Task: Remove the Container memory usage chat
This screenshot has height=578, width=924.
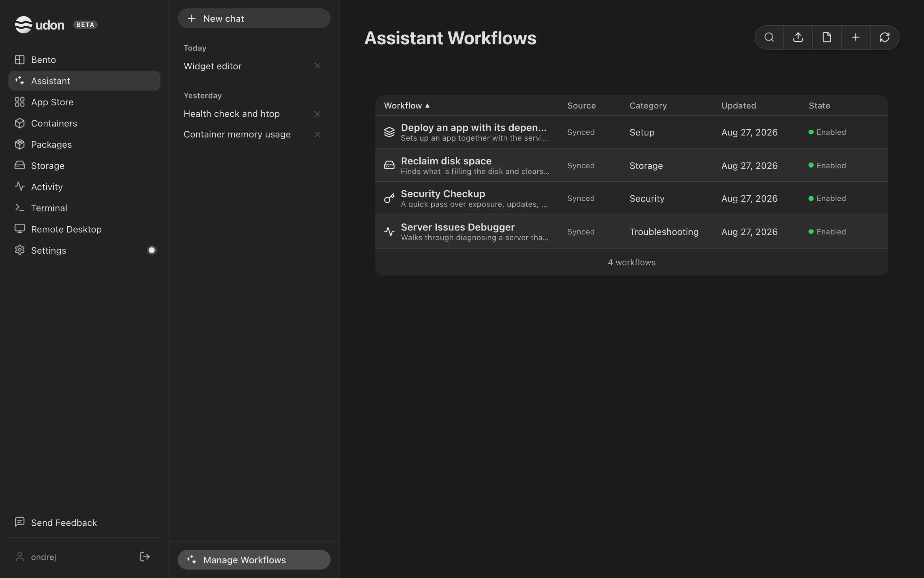Action: (x=317, y=135)
